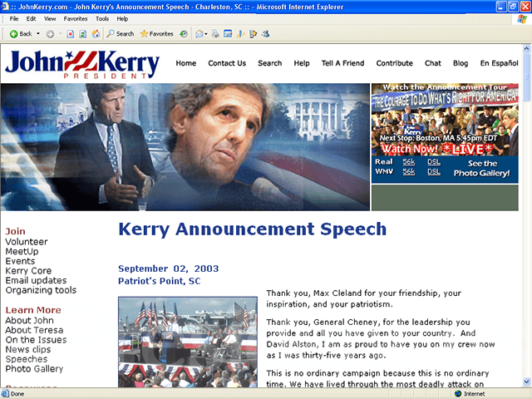
Task: Open See the Photo Gallery link
Action: tap(482, 168)
